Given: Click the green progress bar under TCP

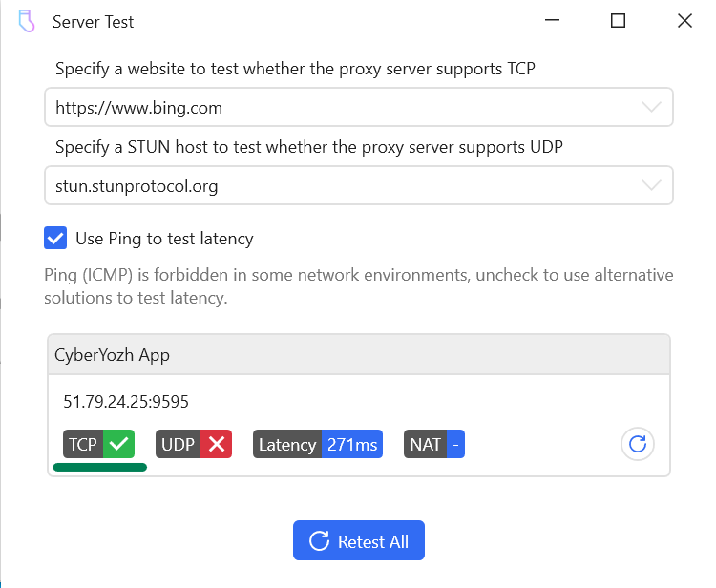Looking at the screenshot, I should pyautogui.click(x=99, y=468).
